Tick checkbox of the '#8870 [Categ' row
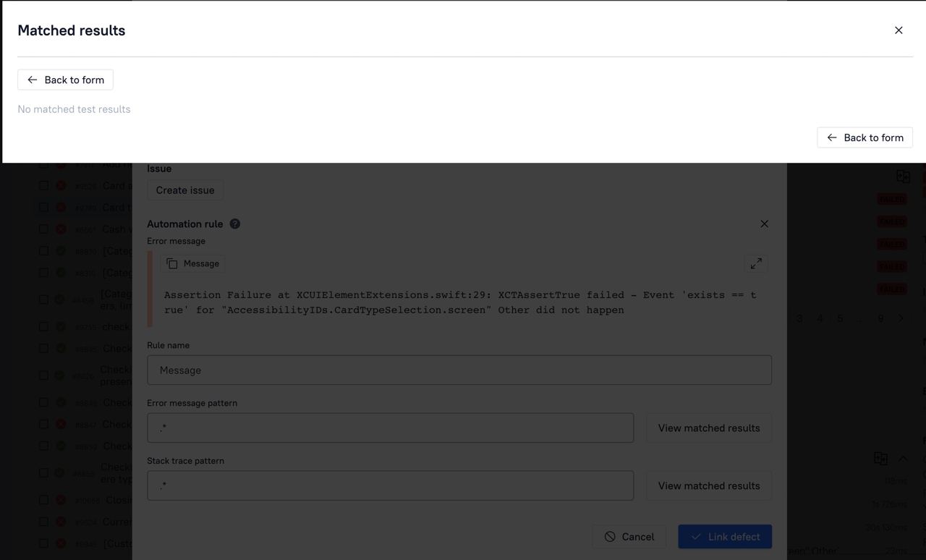926x560 pixels. point(44,251)
